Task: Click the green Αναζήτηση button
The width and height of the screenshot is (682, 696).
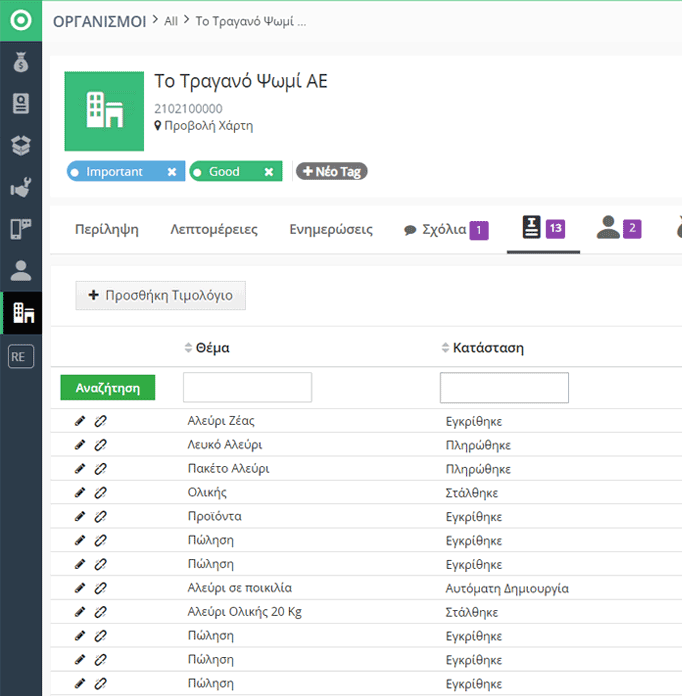Action: 107,388
